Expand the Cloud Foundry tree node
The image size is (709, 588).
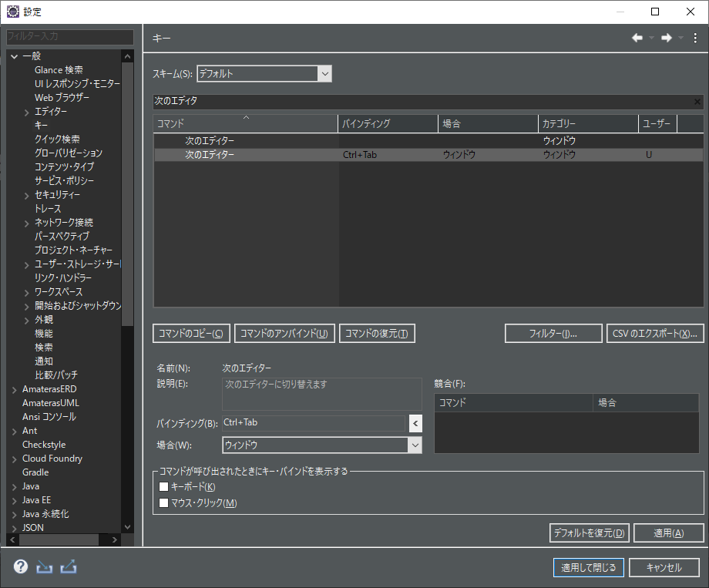pyautogui.click(x=15, y=459)
